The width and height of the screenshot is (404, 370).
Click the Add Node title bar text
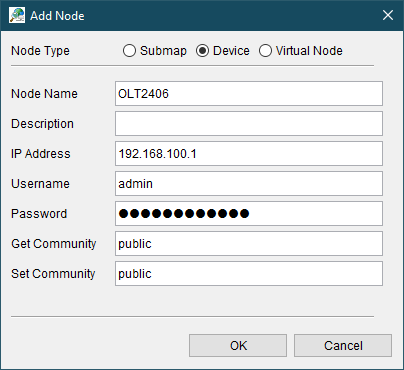coord(57,16)
